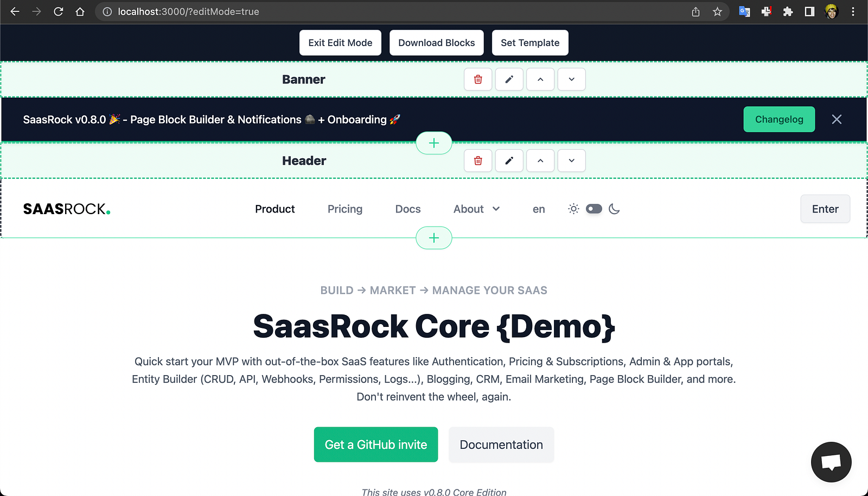Viewport: 868px width, 496px height.
Task: Add a block below the Banner
Action: click(434, 143)
